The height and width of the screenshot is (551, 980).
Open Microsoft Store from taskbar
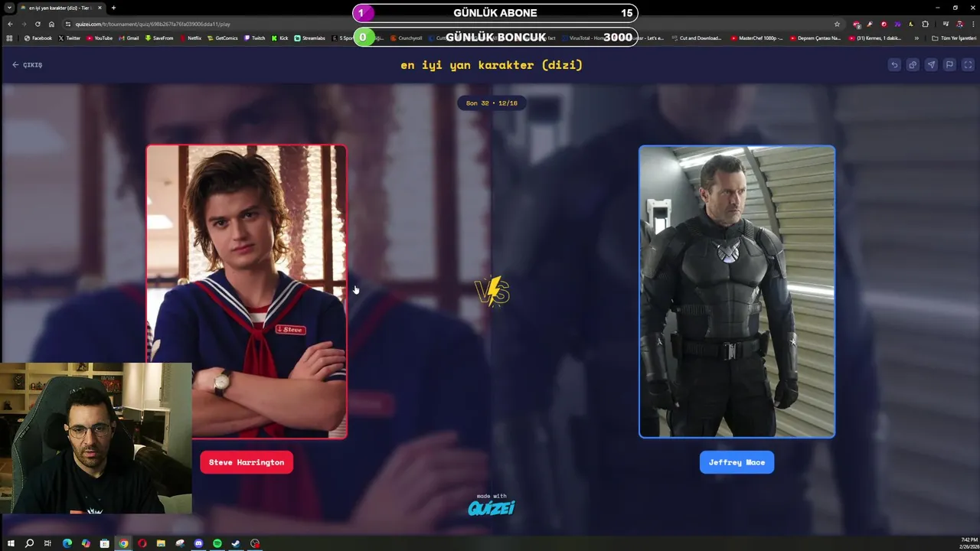tap(104, 543)
